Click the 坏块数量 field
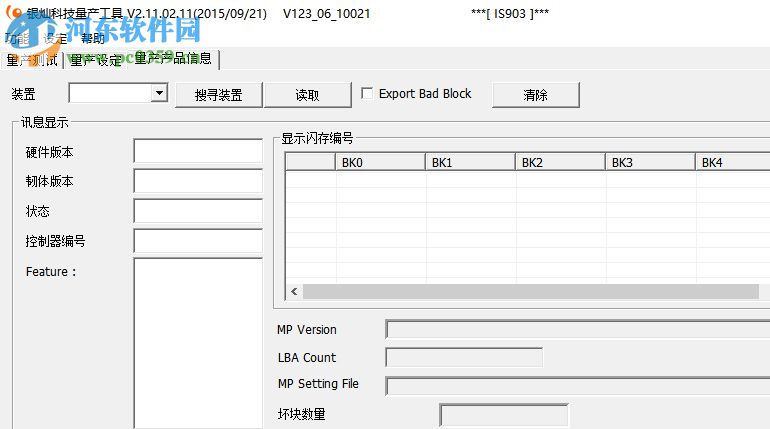 504,415
